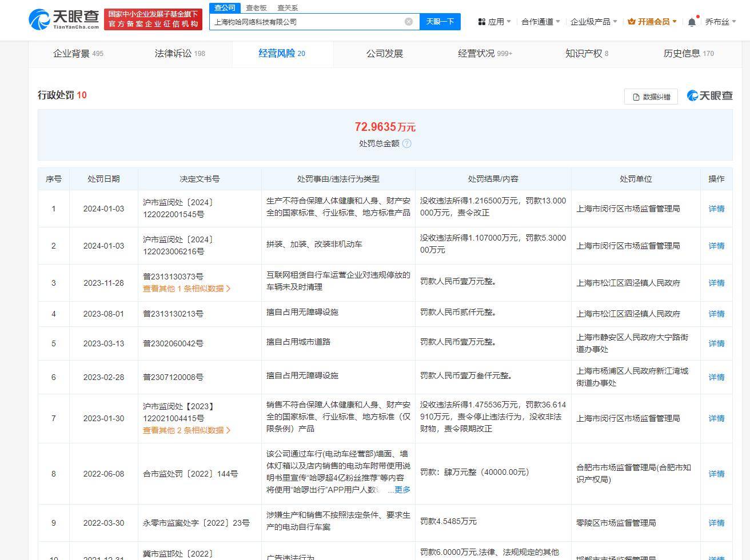Switch to the 经营风险 tab

[x=282, y=54]
